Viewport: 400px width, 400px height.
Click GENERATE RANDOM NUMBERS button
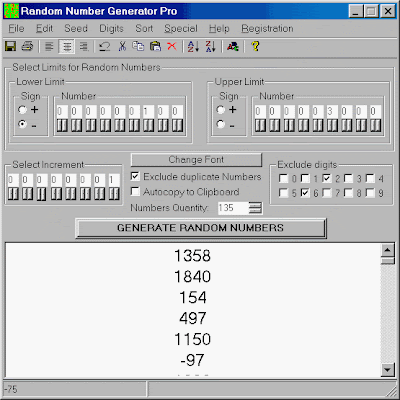coord(201,228)
